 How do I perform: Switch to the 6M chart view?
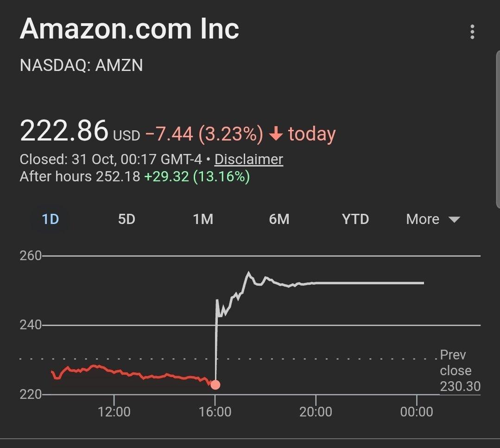click(x=279, y=219)
